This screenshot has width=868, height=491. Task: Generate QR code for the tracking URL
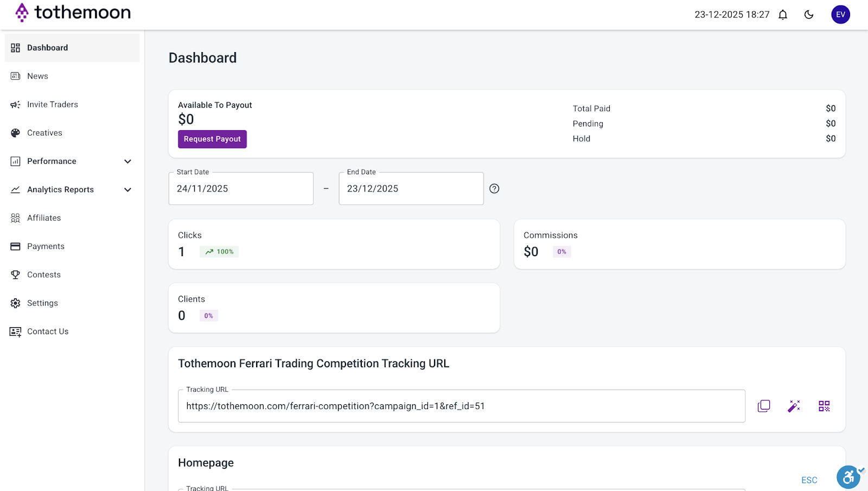coord(824,406)
